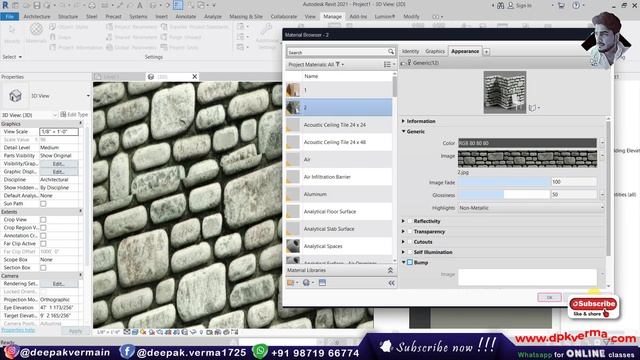
Task: Switch to the Architecture ribbon tab
Action: point(37,16)
